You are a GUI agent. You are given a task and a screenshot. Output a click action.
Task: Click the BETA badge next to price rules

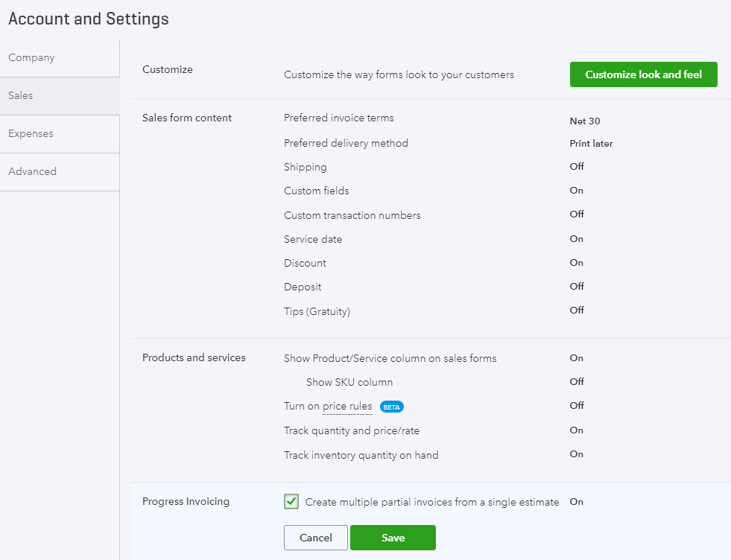[392, 407]
